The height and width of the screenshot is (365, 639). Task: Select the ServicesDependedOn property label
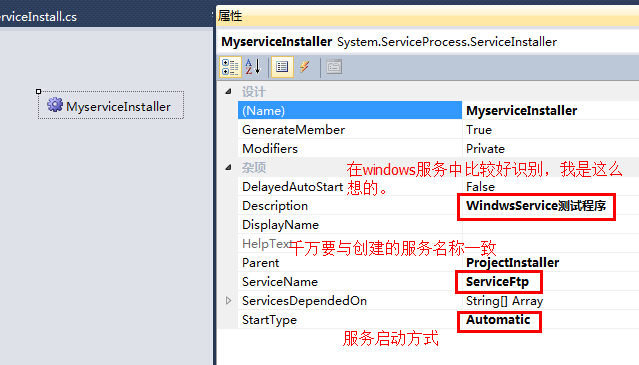304,301
